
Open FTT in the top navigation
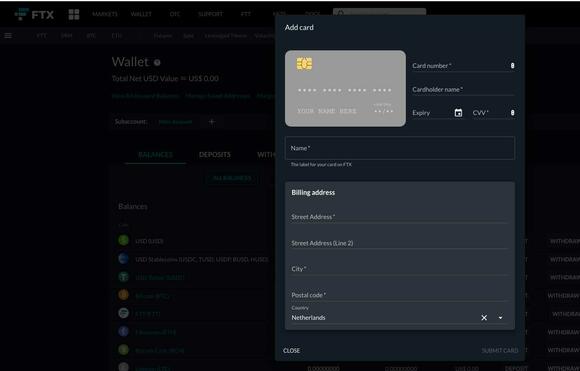click(246, 14)
